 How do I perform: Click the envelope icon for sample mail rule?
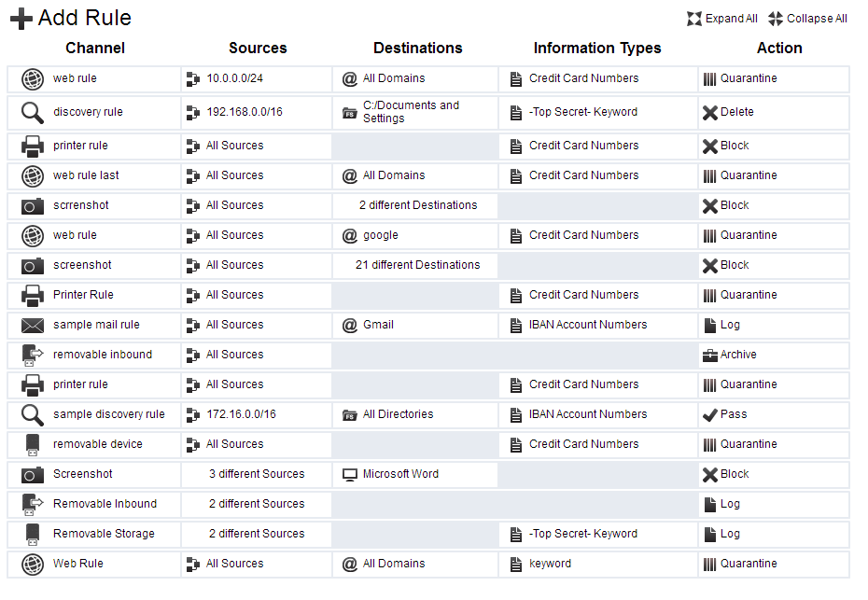coord(32,326)
